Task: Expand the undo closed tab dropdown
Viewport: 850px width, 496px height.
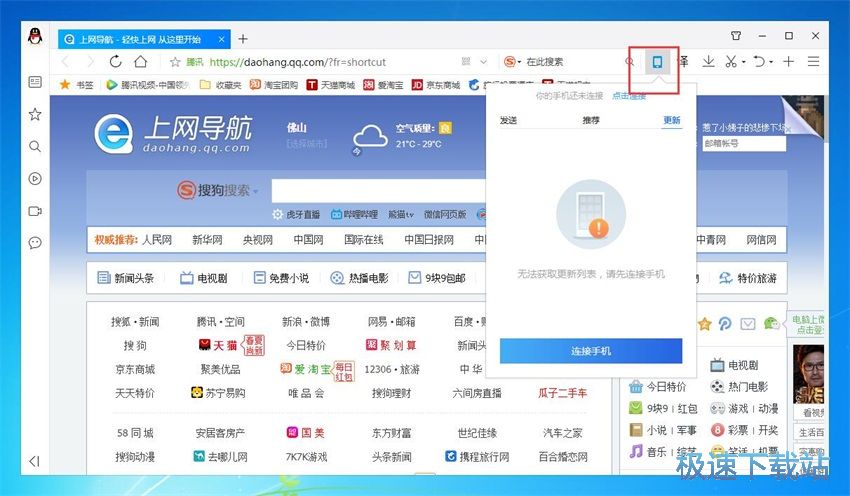Action: pos(771,62)
